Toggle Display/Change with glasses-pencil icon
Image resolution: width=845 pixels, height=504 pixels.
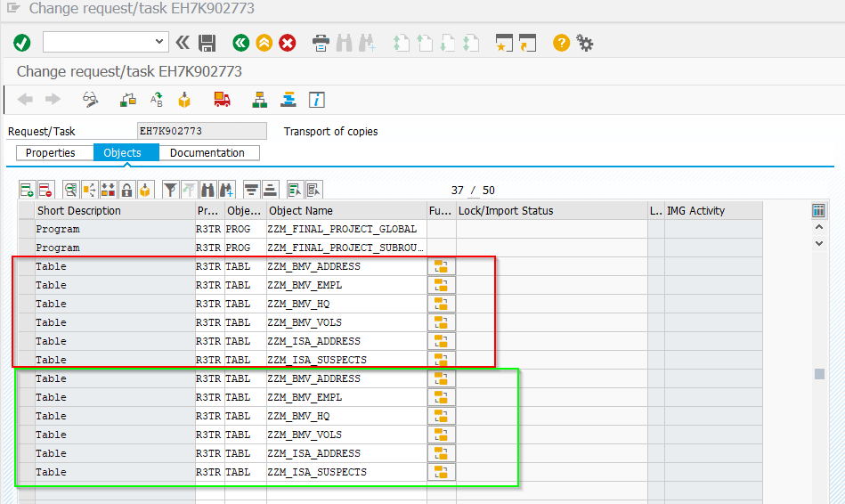tap(90, 100)
